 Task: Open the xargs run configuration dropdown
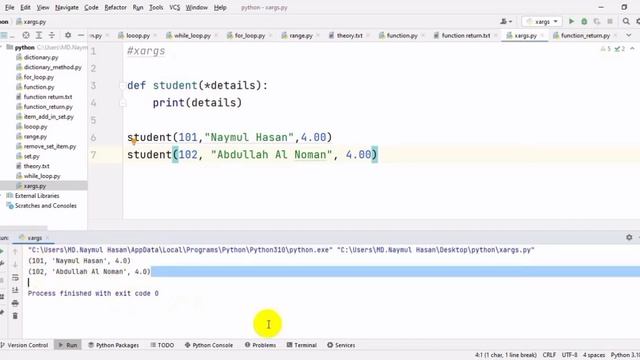coord(542,21)
